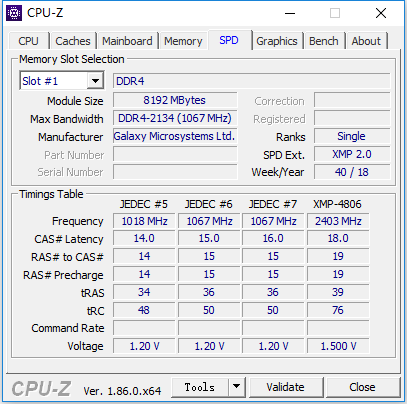Viewport: 407px width, 404px height.
Task: Open the Bench tab
Action: pyautogui.click(x=323, y=41)
